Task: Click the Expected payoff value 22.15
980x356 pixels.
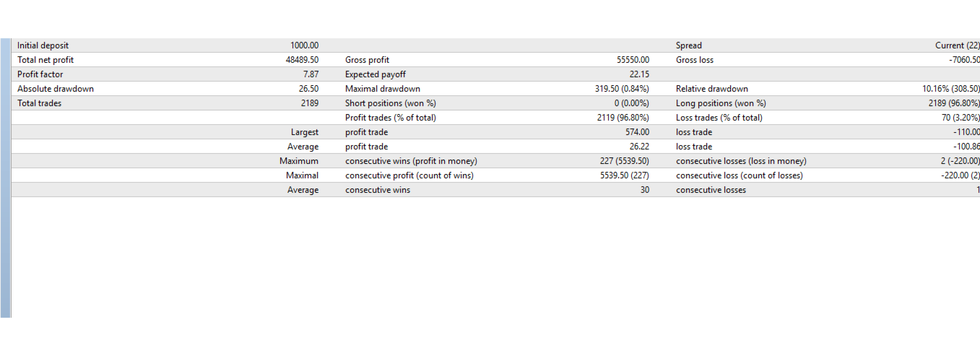Action: [639, 74]
